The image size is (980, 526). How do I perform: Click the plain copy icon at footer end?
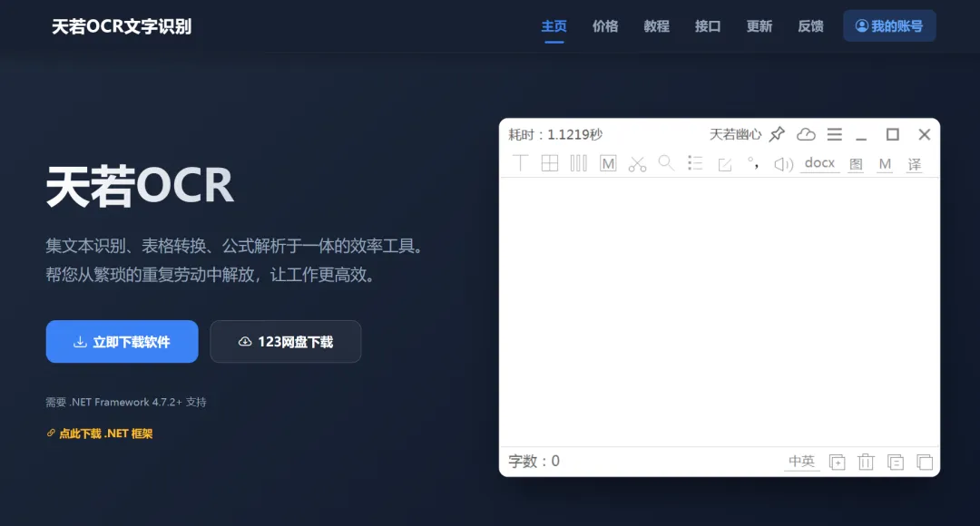925,463
